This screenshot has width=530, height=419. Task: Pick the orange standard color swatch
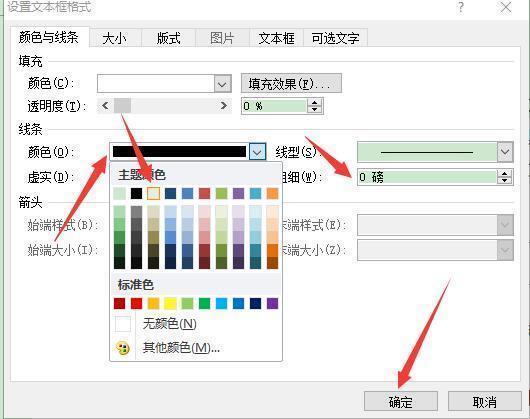click(x=153, y=303)
